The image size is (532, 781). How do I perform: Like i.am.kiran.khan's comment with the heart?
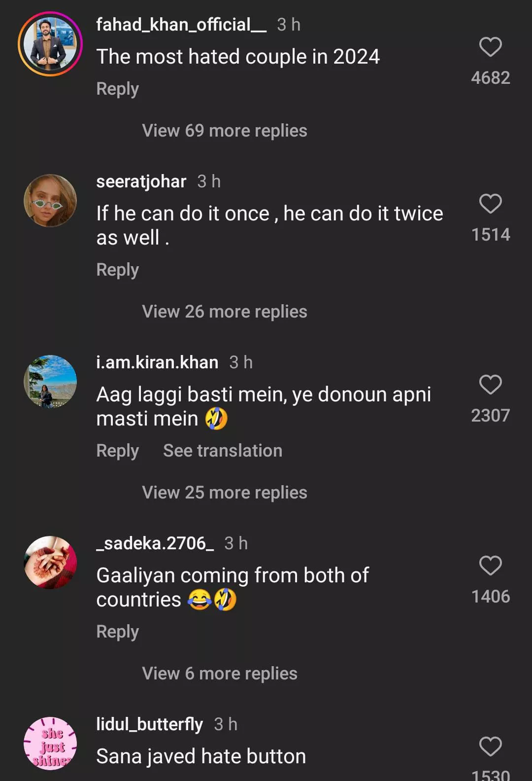point(490,385)
